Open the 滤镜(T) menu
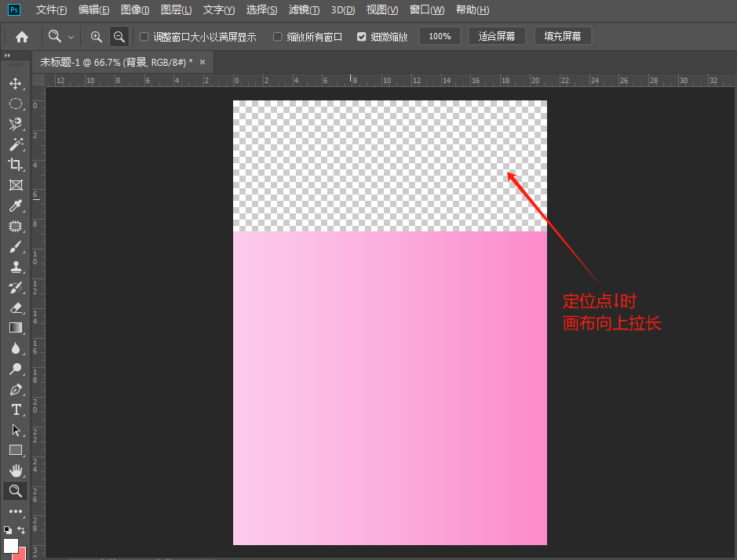Screen dimensions: 737x560 [x=304, y=10]
